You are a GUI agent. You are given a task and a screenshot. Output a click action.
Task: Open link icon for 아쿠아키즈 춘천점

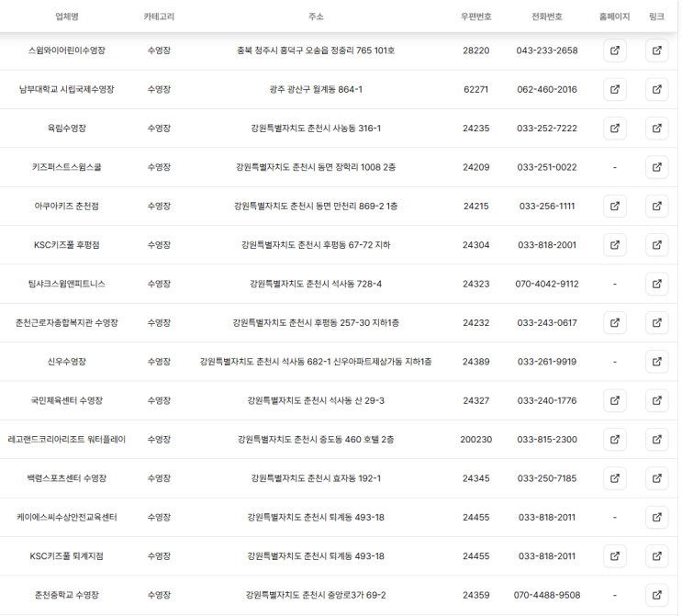(x=657, y=206)
